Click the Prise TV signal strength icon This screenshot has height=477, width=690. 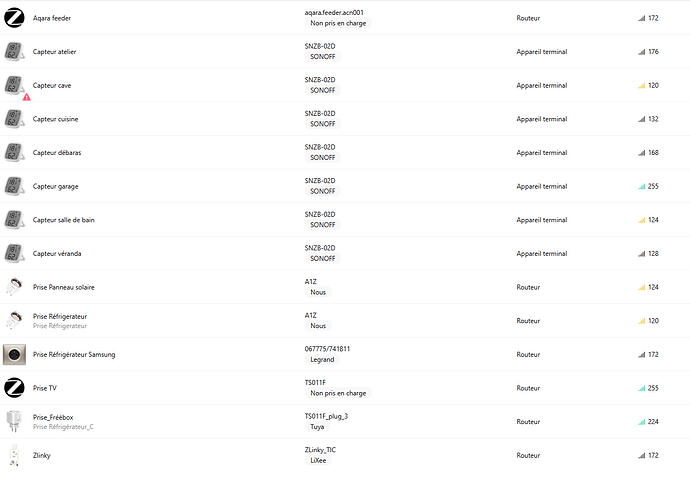pyautogui.click(x=643, y=388)
